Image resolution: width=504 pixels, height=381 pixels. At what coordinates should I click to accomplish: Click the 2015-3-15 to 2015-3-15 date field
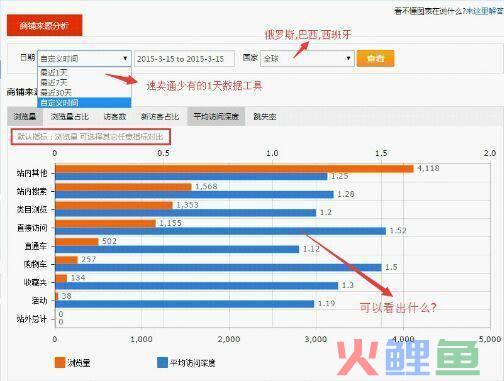pos(184,59)
